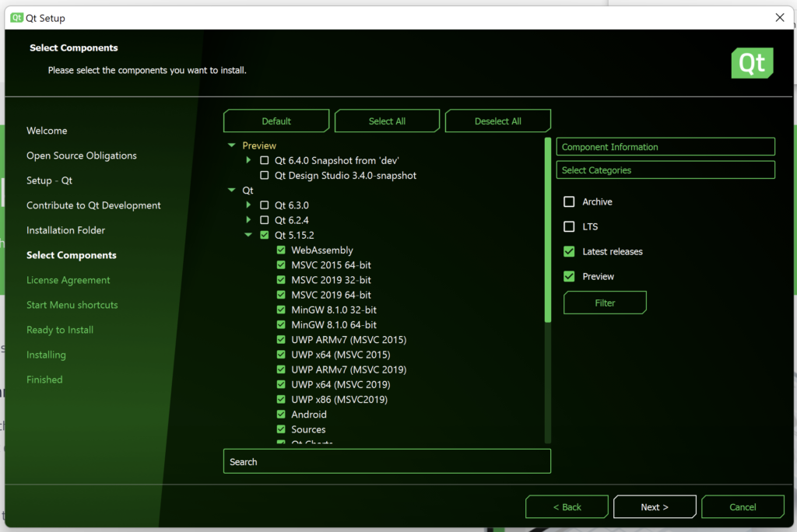Uncheck the MSVC 2015 64-bit checkbox

281,264
